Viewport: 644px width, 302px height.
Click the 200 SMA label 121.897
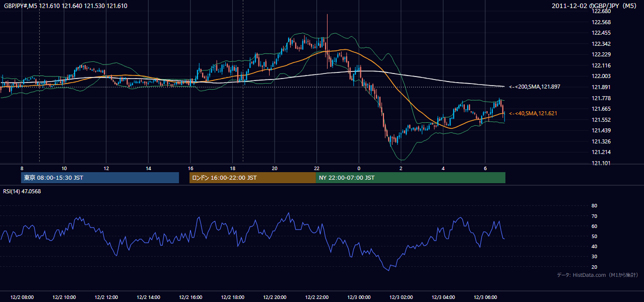coord(535,87)
